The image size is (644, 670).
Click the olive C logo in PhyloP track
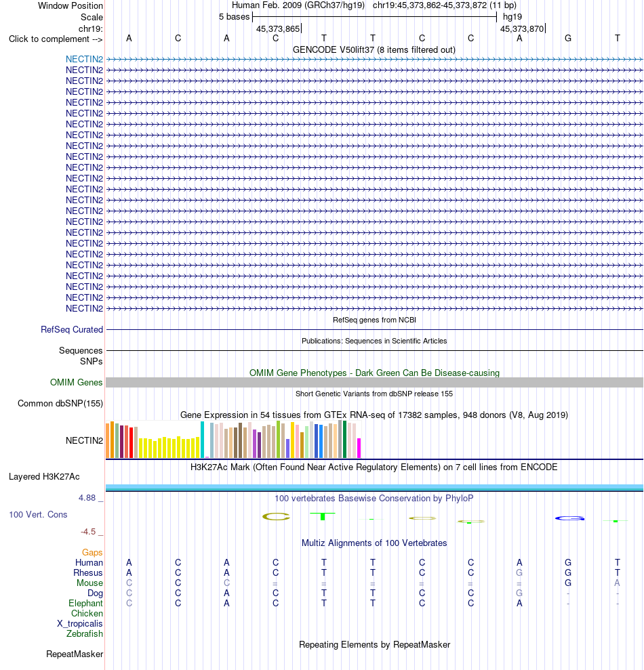point(276,517)
